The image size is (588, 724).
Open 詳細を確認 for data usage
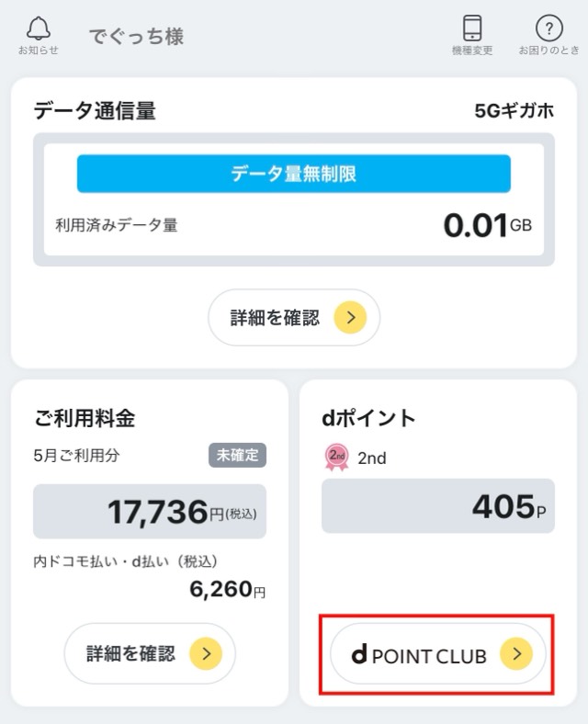coord(294,318)
